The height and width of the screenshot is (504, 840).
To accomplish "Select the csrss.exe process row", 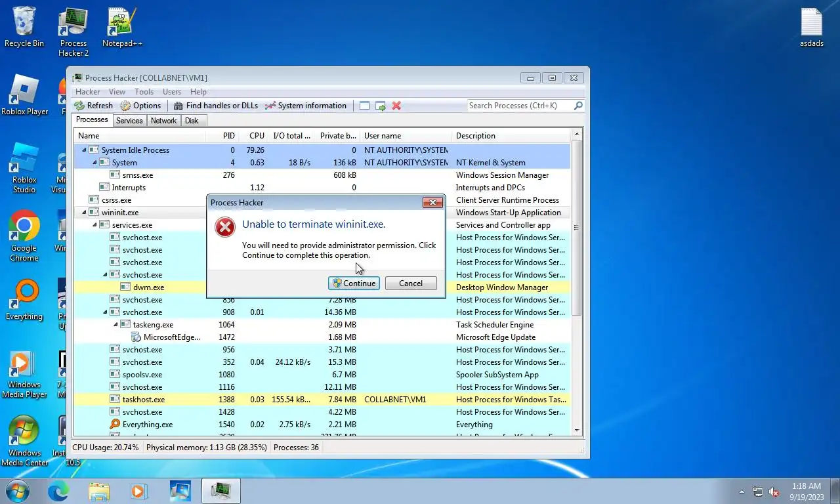I will pos(322,200).
